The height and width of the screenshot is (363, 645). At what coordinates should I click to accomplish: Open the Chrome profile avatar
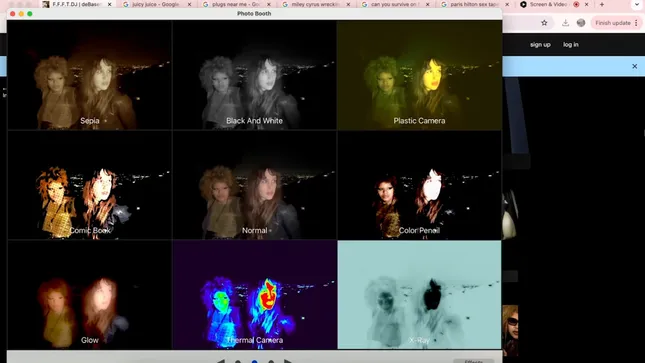[581, 23]
